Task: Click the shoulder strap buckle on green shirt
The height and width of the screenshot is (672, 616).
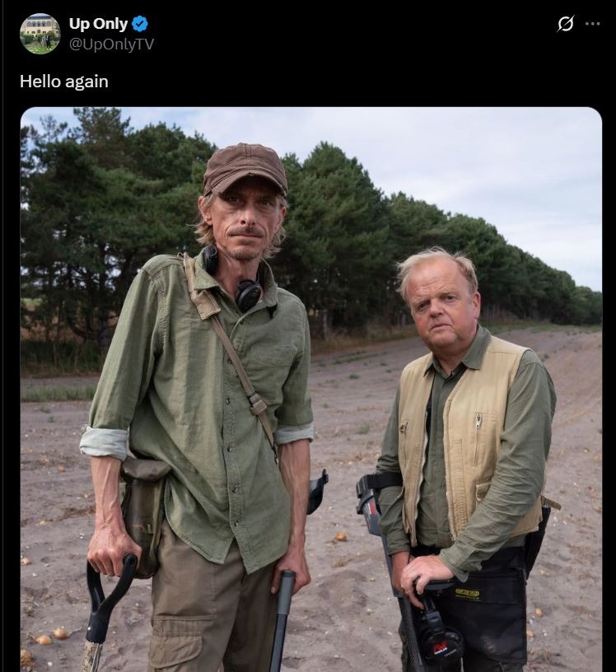Action: coord(257,404)
